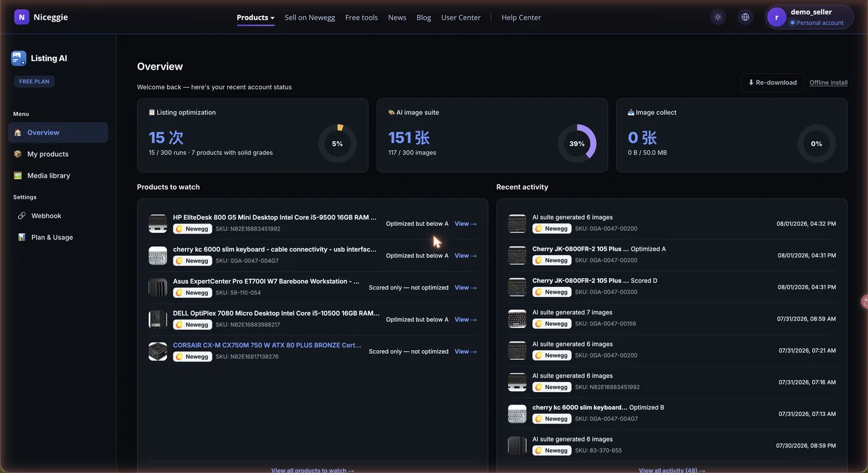
Task: Click the Niceggie logo icon
Action: coord(21,17)
